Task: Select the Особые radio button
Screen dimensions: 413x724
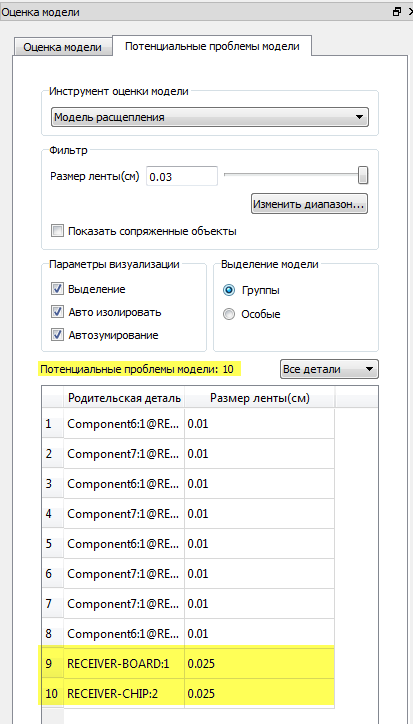Action: tap(229, 314)
